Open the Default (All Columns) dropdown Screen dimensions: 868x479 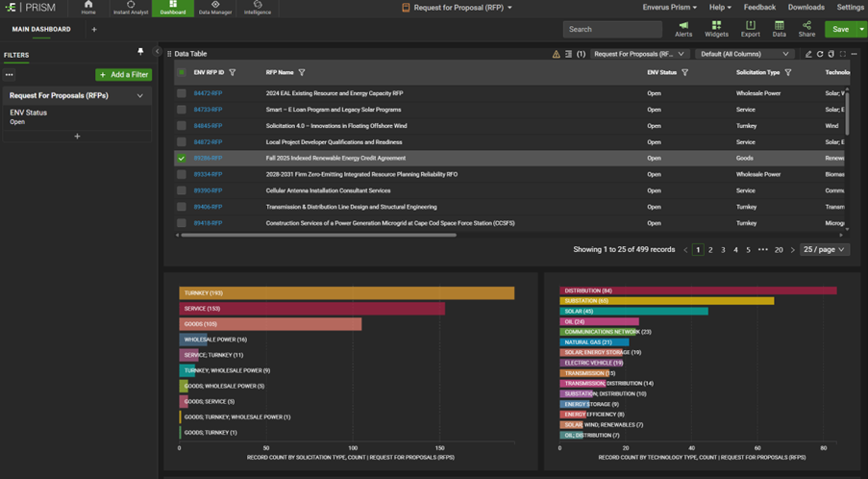(x=745, y=54)
